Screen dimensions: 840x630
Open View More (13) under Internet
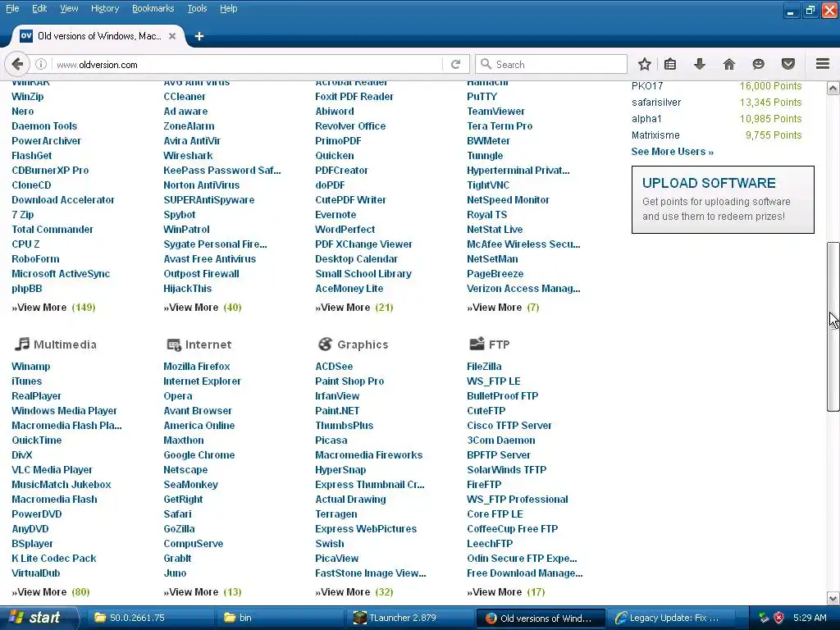(203, 592)
